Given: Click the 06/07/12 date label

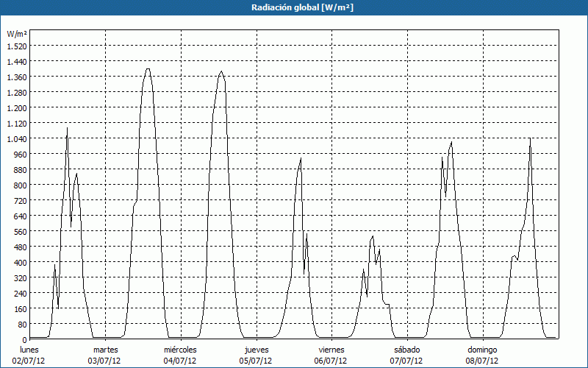Looking at the screenshot, I should pos(331,361).
